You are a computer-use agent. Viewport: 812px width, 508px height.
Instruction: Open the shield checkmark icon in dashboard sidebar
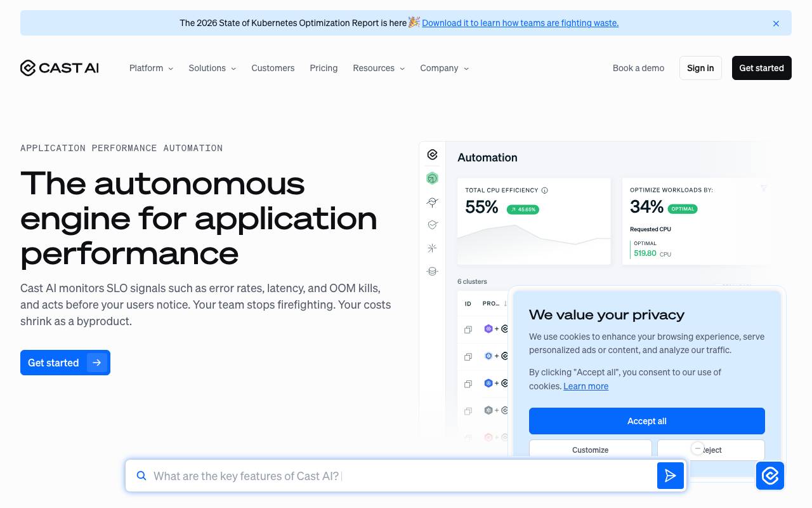(433, 225)
